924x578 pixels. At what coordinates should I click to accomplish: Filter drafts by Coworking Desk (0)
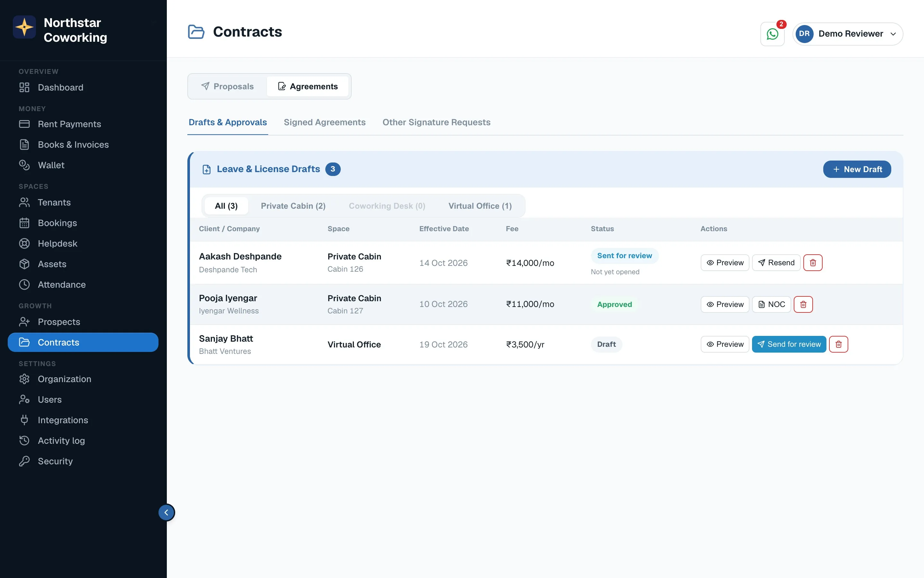tap(387, 206)
